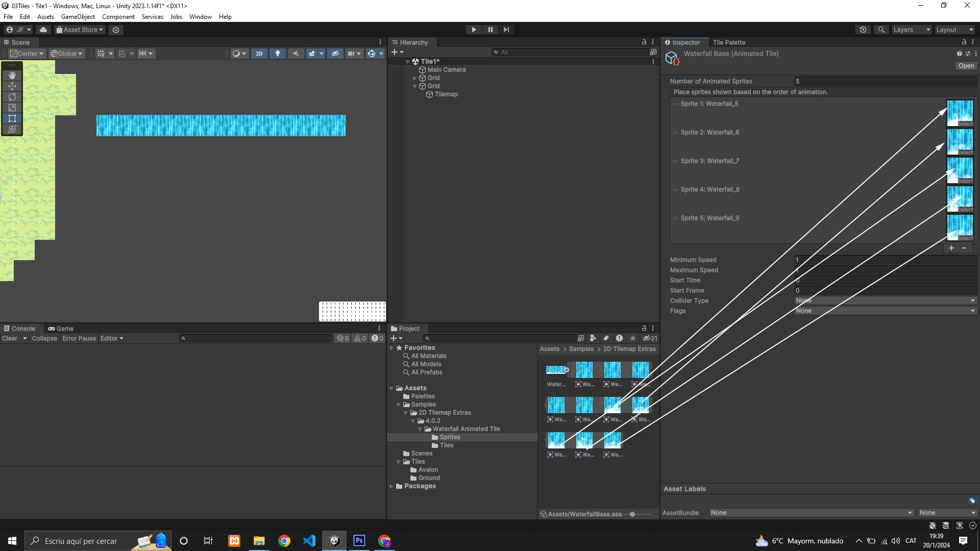Open the Collider Type dropdown
Viewport: 980px width, 551px height.
(886, 300)
